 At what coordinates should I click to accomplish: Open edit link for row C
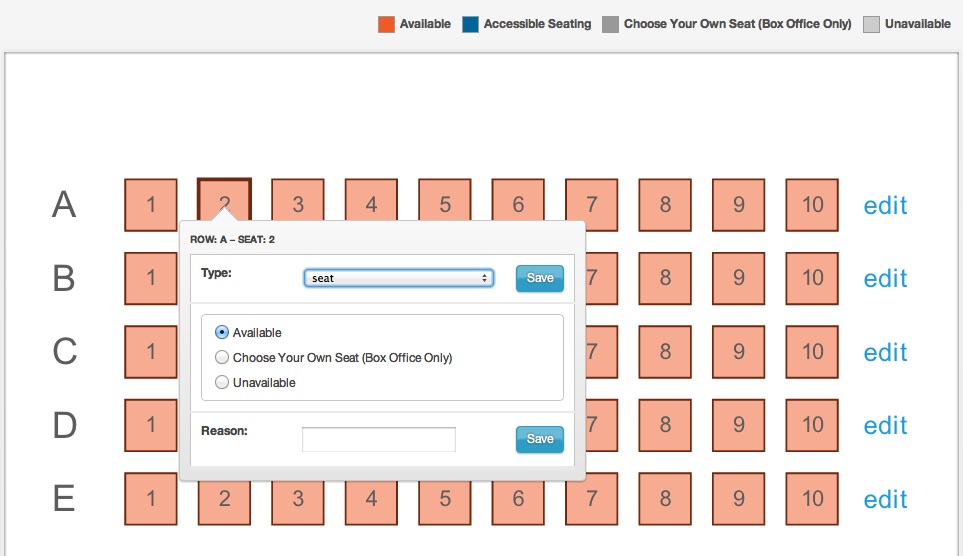point(885,352)
